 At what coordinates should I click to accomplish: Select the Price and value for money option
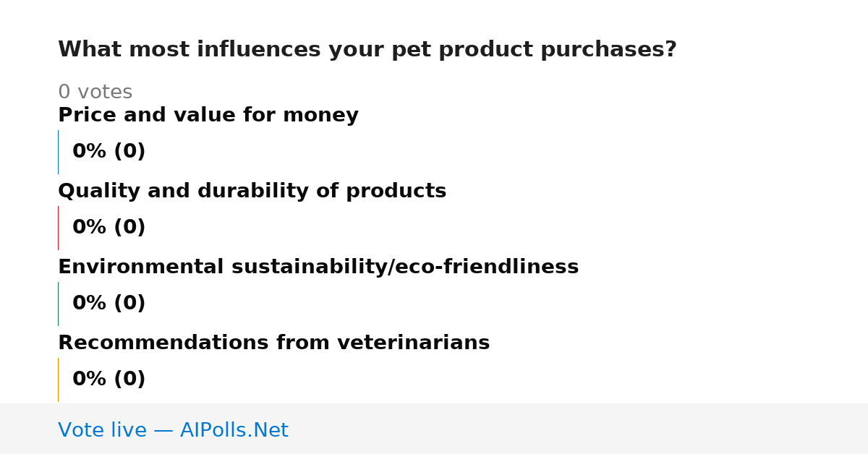[x=208, y=116]
